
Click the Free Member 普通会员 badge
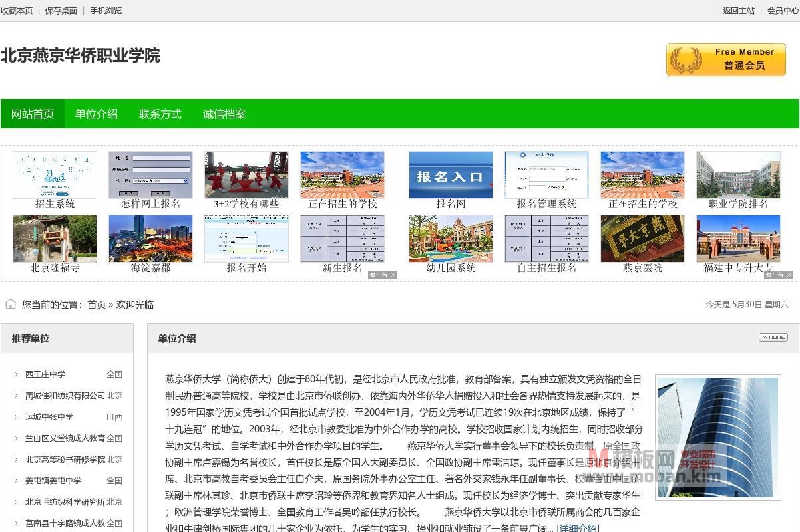tap(726, 60)
